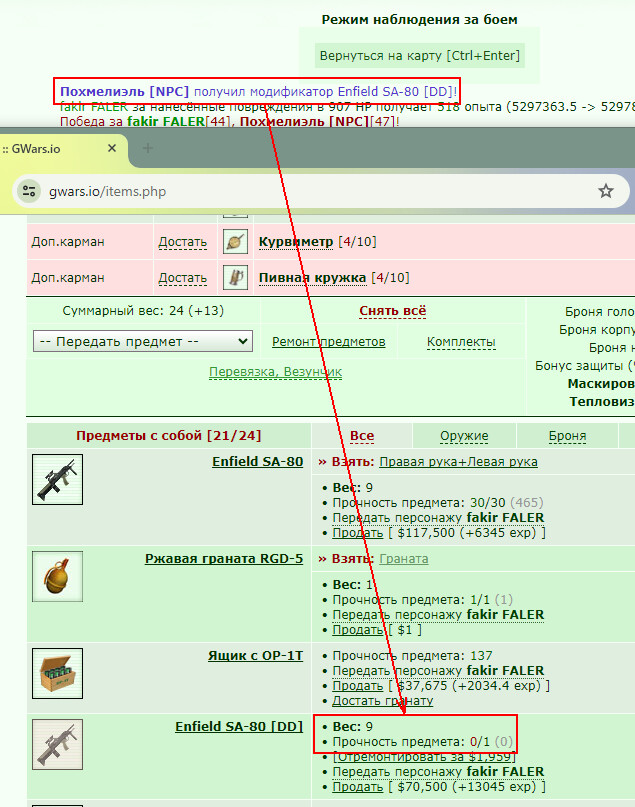This screenshot has width=635, height=807.
Task: Open Ржавая граната RGD-5 item link
Action: click(224, 558)
